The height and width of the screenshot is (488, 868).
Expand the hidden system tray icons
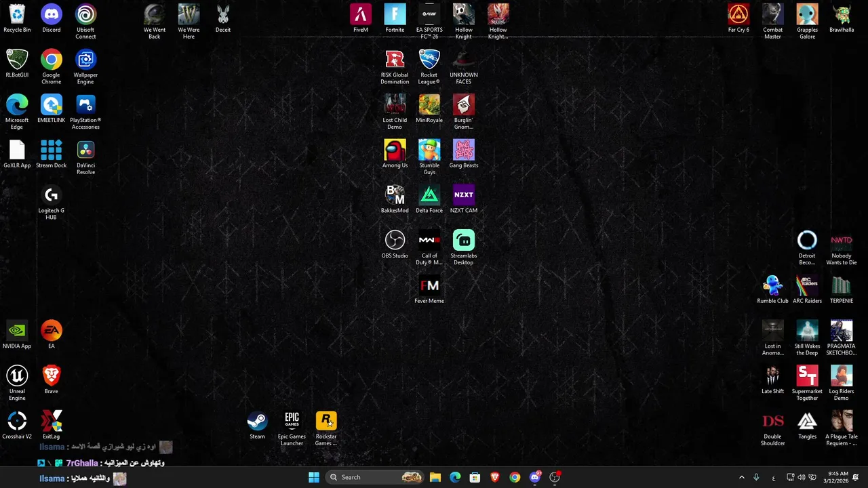[x=741, y=477]
